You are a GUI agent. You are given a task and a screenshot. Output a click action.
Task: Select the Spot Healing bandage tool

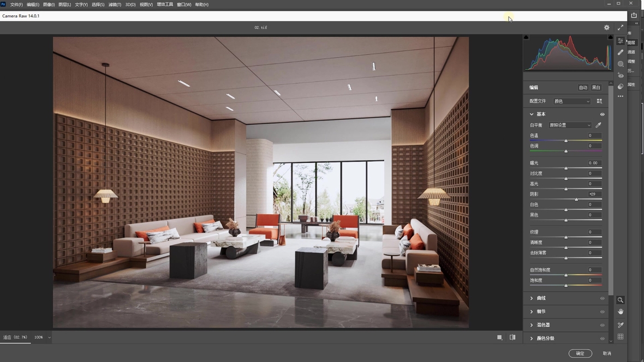[x=621, y=52]
